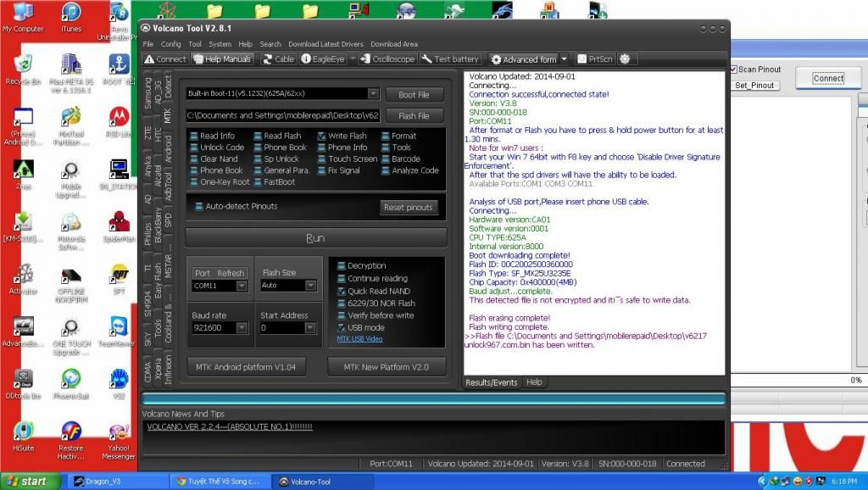Viewport: 868px width, 490px height.
Task: Open the Built-in Boot-11 dropdown
Action: click(374, 93)
